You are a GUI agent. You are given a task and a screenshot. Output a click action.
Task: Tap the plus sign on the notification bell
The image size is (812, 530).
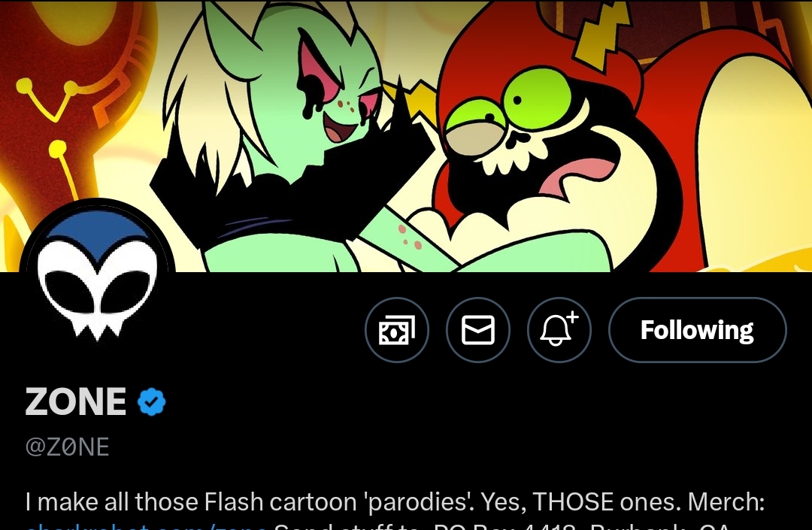tap(571, 316)
